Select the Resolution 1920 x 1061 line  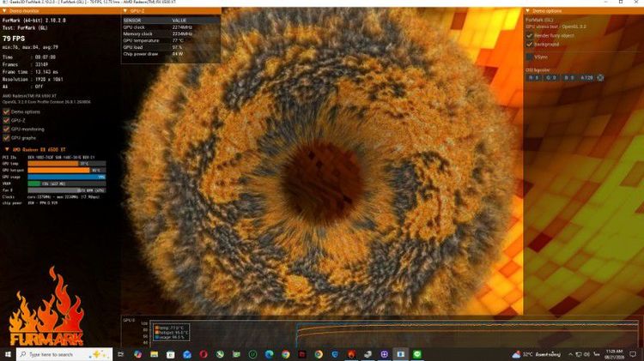click(33, 79)
